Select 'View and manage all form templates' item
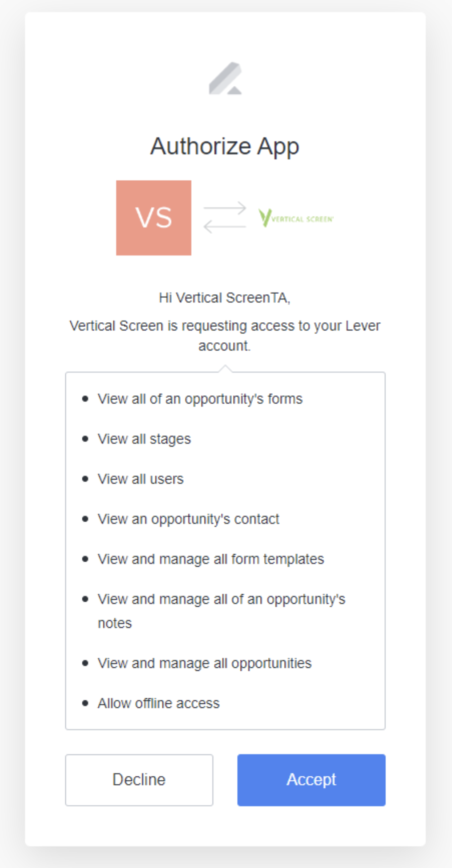Image resolution: width=452 pixels, height=868 pixels. click(x=211, y=559)
